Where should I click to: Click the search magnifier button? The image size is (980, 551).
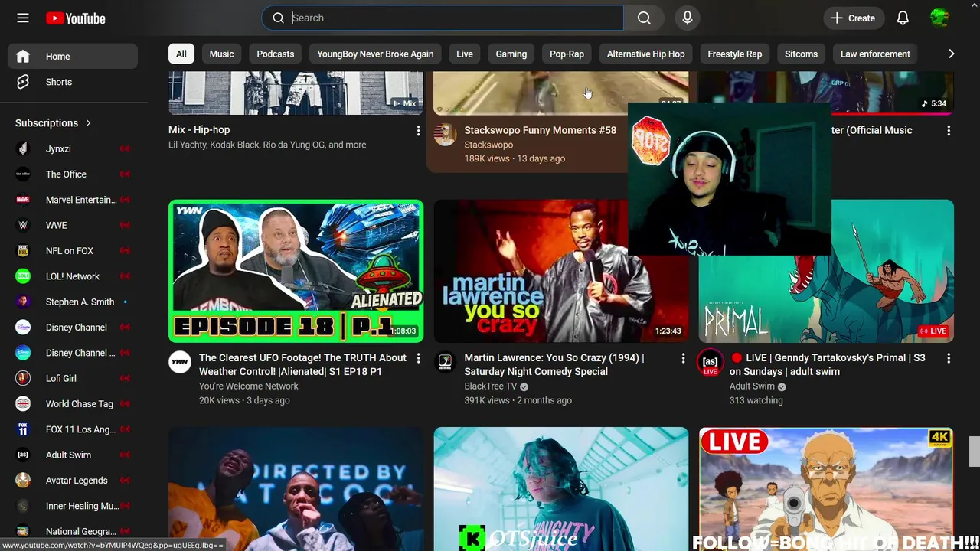644,18
